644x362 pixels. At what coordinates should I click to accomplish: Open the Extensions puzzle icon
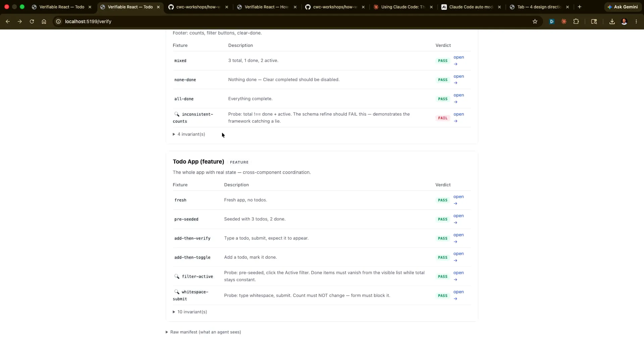(x=576, y=21)
